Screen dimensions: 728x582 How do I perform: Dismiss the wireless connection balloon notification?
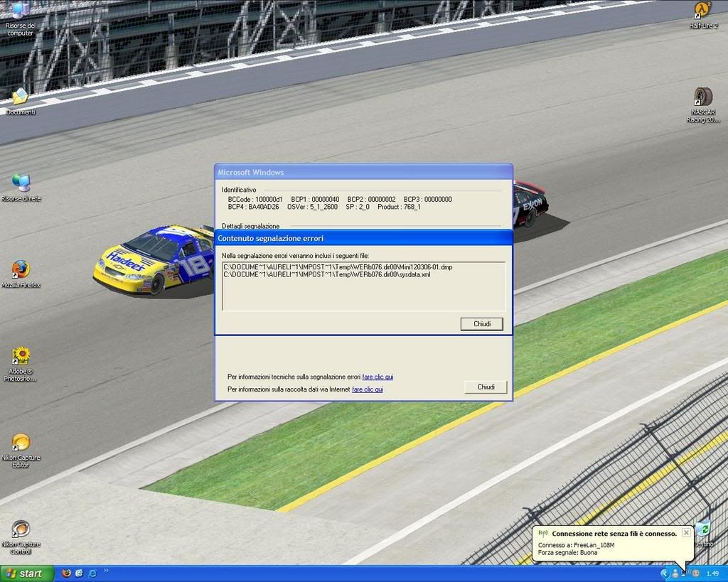point(686,532)
